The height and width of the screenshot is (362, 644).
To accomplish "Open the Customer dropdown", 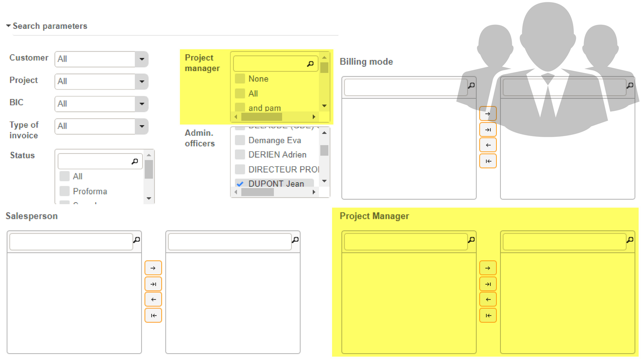I will point(142,59).
